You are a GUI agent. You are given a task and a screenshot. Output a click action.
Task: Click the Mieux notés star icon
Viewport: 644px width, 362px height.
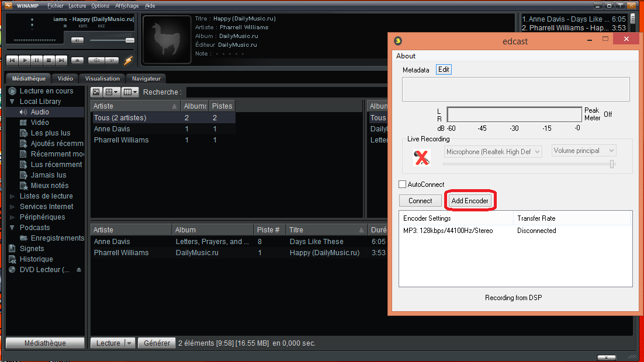23,186
